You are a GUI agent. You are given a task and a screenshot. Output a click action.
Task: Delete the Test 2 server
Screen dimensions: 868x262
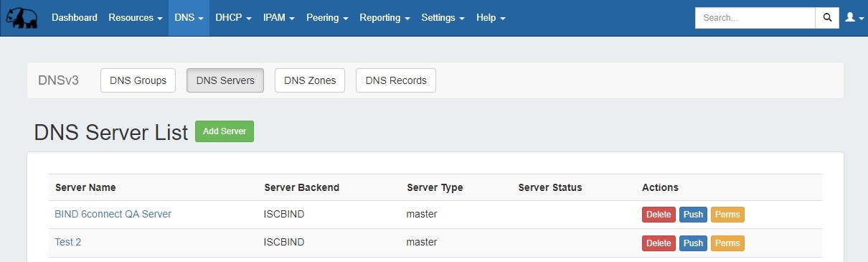click(x=659, y=243)
